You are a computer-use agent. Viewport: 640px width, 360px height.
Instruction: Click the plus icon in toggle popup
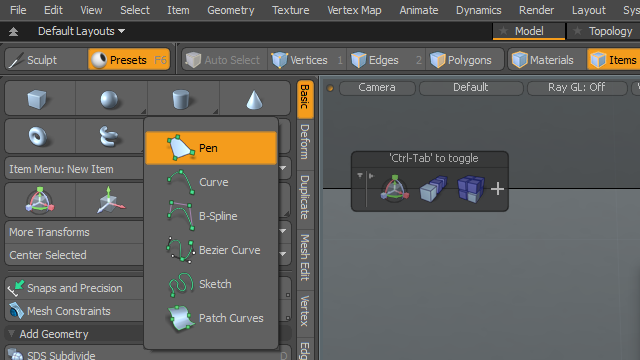click(497, 189)
